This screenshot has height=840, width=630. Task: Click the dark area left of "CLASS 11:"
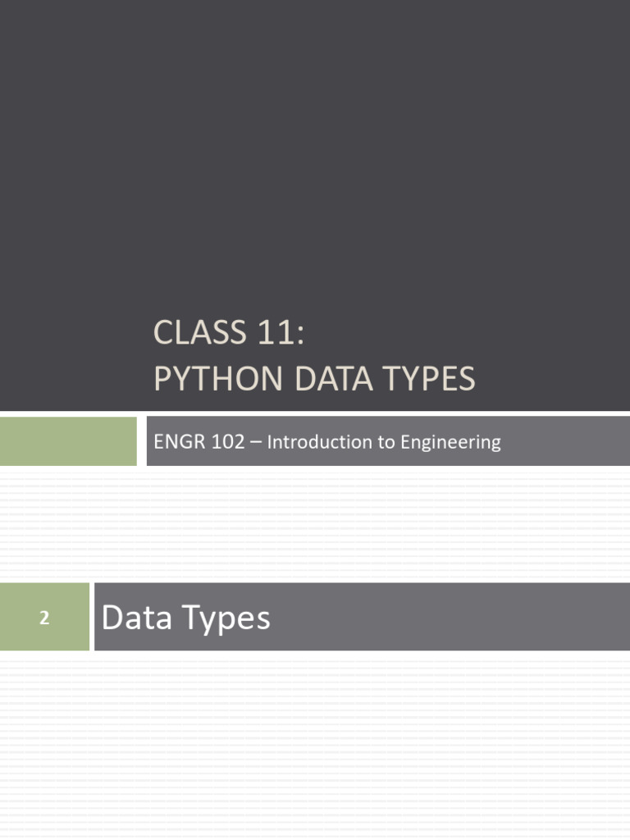[x=74, y=333]
